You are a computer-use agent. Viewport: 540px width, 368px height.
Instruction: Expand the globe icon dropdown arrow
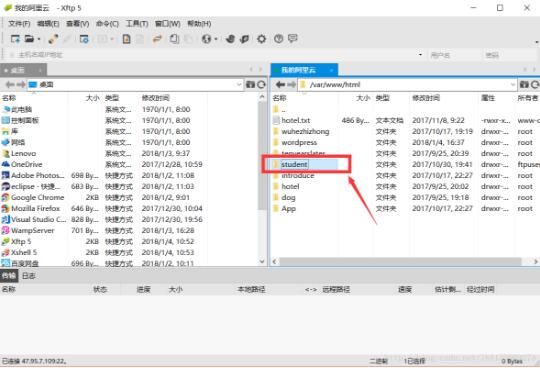click(x=216, y=39)
